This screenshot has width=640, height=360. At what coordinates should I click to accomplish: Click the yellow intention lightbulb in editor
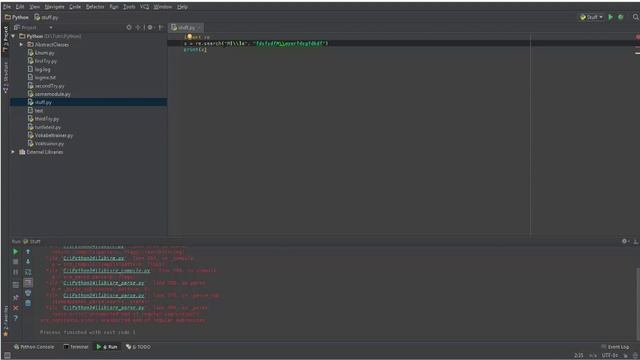[189, 37]
